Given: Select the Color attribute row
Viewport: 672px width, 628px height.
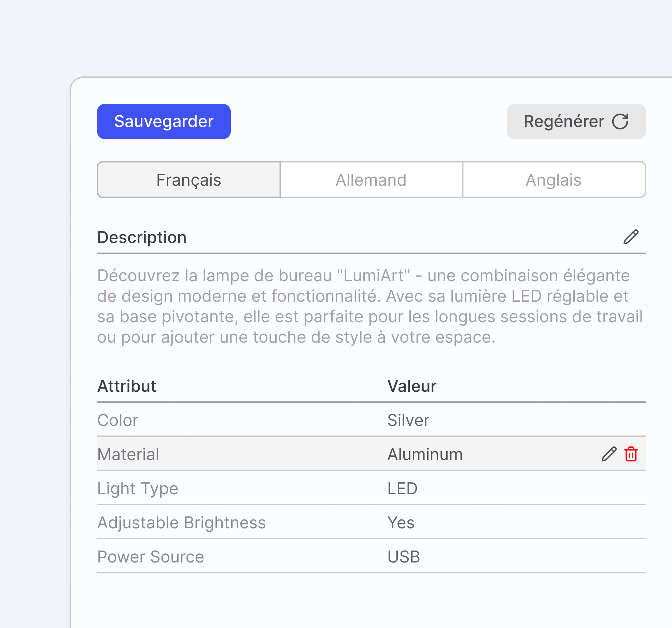Looking at the screenshot, I should 118,420.
